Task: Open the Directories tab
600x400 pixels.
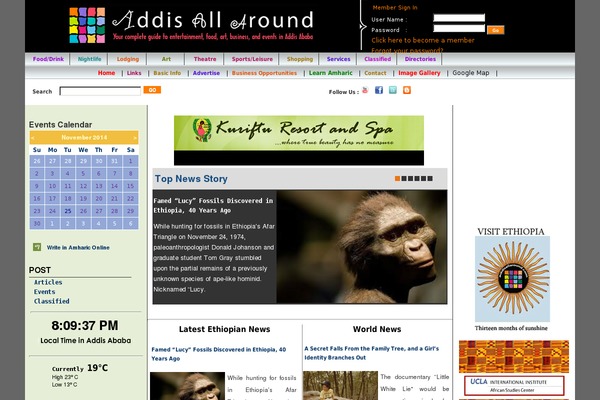Action: (x=420, y=59)
